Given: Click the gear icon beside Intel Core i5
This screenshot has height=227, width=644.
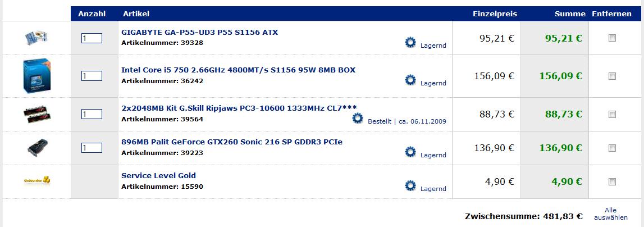Looking at the screenshot, I should point(410,80).
